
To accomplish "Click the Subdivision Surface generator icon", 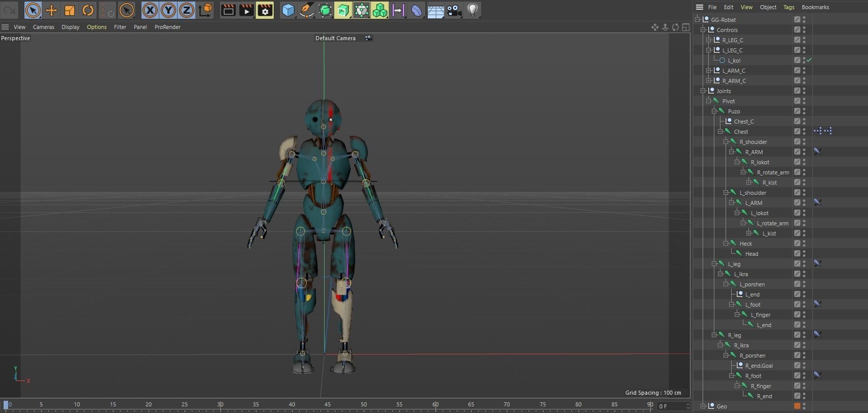I will [x=325, y=10].
